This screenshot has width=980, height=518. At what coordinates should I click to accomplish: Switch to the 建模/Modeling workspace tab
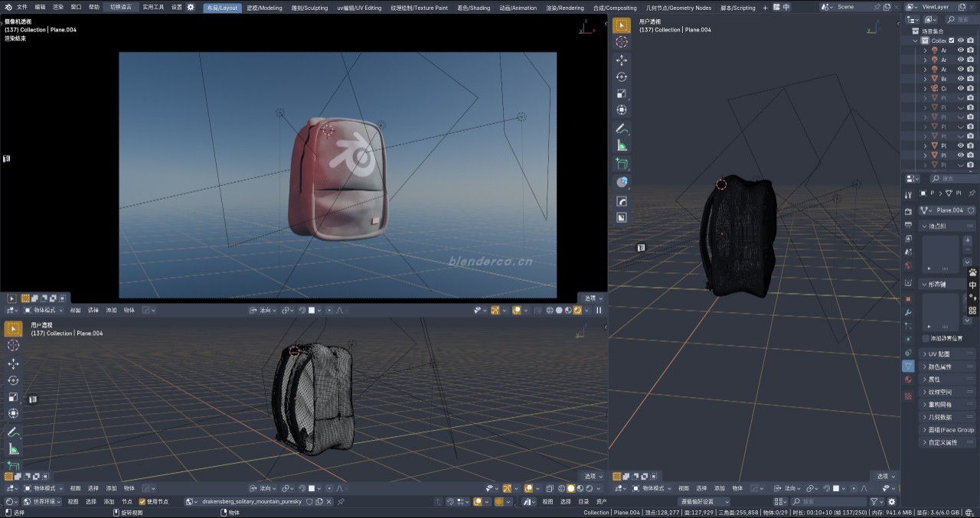click(264, 8)
